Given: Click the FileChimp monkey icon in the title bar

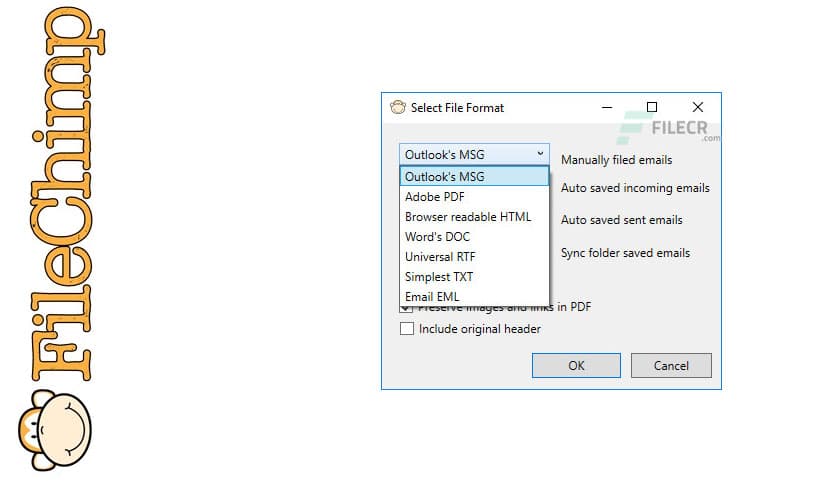Looking at the screenshot, I should point(398,107).
